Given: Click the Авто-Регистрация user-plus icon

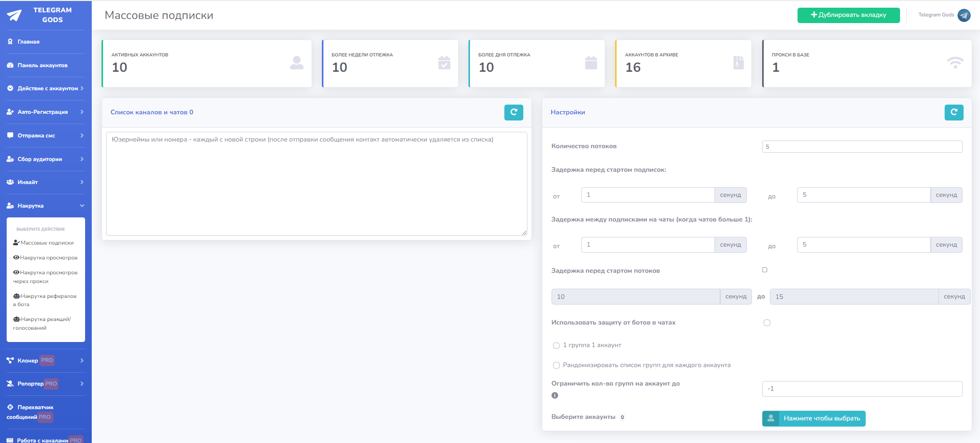Looking at the screenshot, I should pyautogui.click(x=10, y=112).
